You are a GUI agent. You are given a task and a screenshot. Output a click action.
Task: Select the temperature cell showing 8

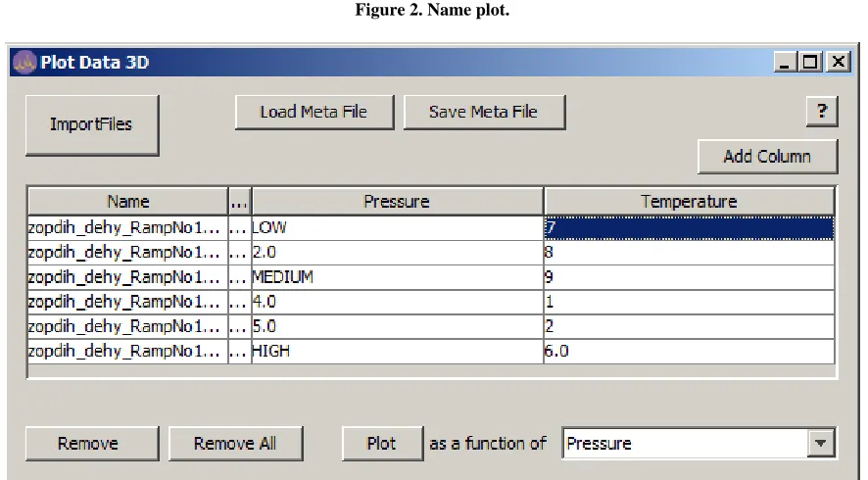(x=689, y=253)
